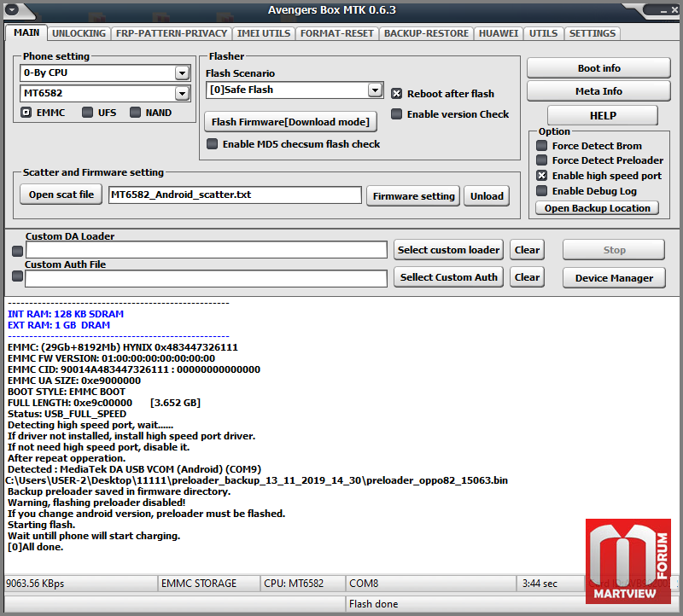
Task: Click the Meta Info button
Action: click(598, 91)
